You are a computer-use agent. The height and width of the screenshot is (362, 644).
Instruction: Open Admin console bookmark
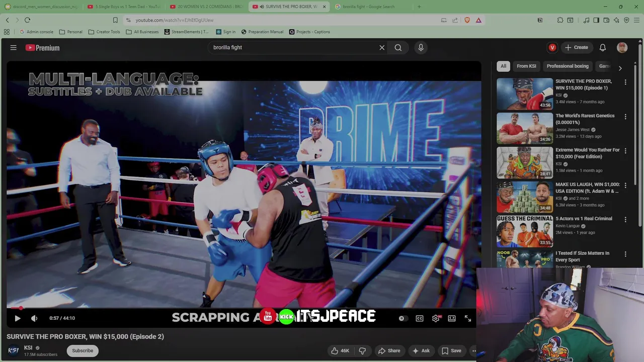36,32
